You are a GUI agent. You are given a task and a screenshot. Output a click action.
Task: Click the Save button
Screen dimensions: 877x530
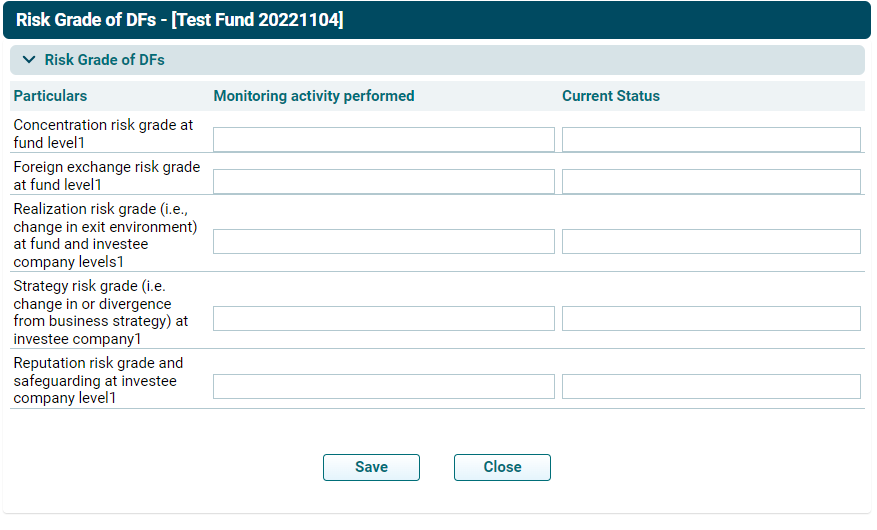click(x=371, y=467)
